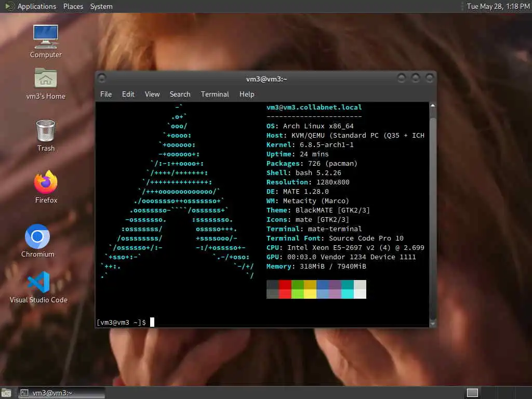Minimize the terminal window
Viewport: 532px width, 399px height.
pos(402,78)
